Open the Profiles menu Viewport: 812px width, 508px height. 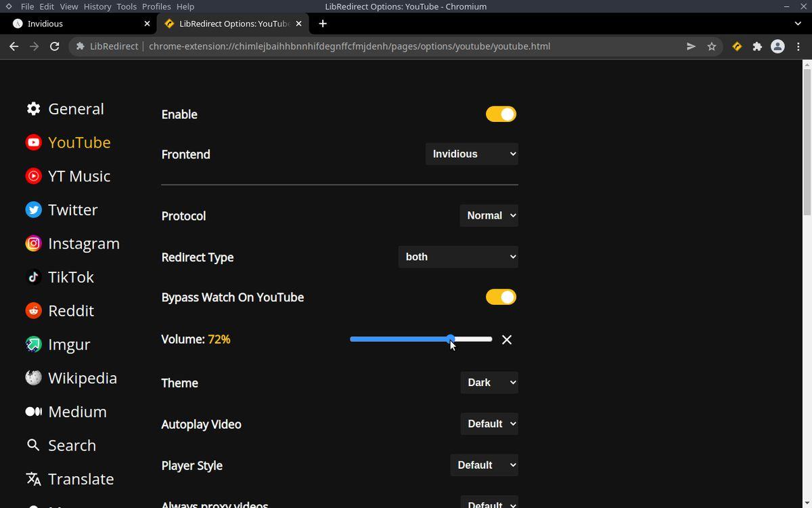pyautogui.click(x=156, y=6)
